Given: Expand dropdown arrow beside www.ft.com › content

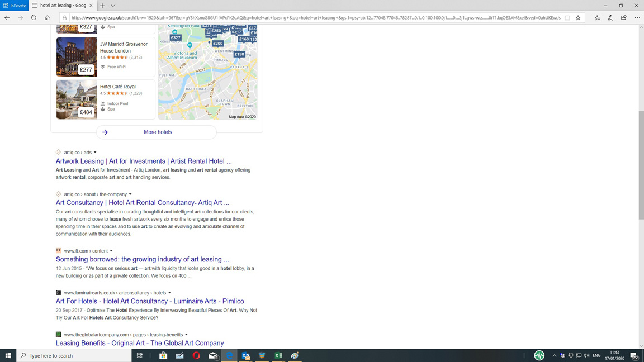Looking at the screenshot, I should coord(111,251).
